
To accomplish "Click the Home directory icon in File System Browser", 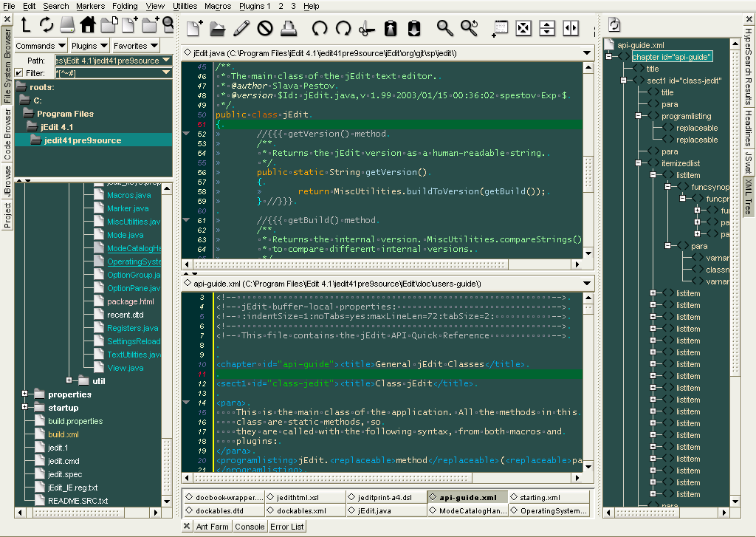I will [88, 24].
